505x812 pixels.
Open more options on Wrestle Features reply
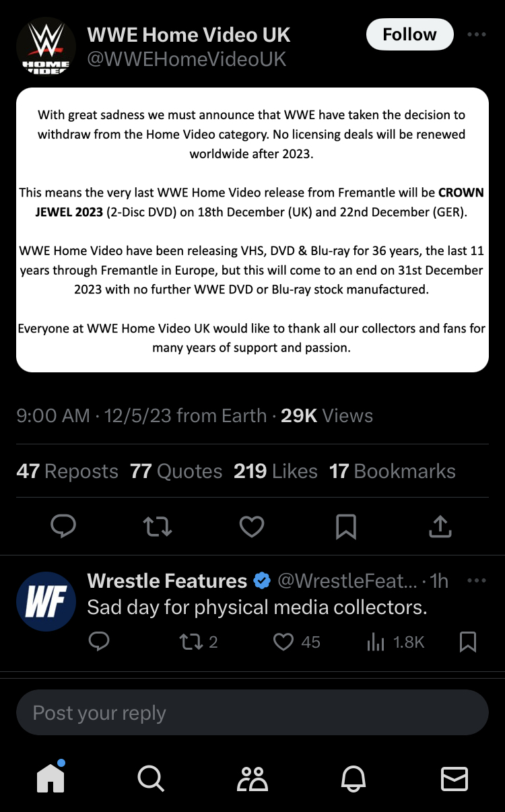(476, 580)
